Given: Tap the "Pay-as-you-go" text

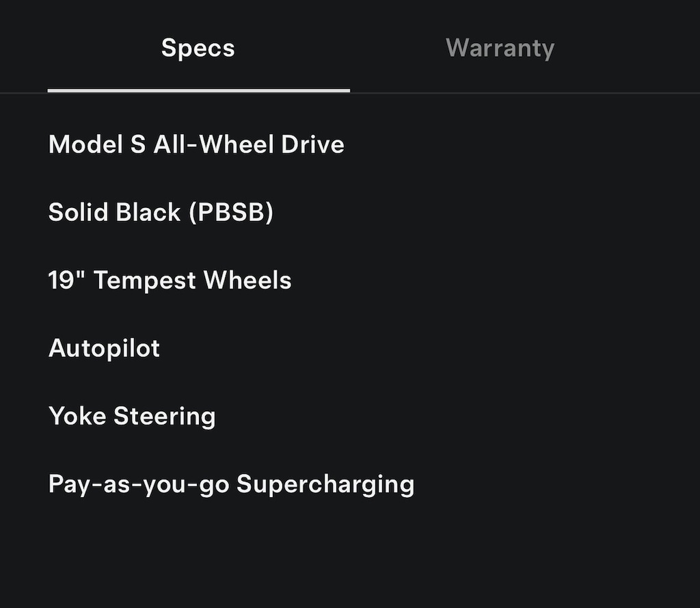Looking at the screenshot, I should pos(138,484).
